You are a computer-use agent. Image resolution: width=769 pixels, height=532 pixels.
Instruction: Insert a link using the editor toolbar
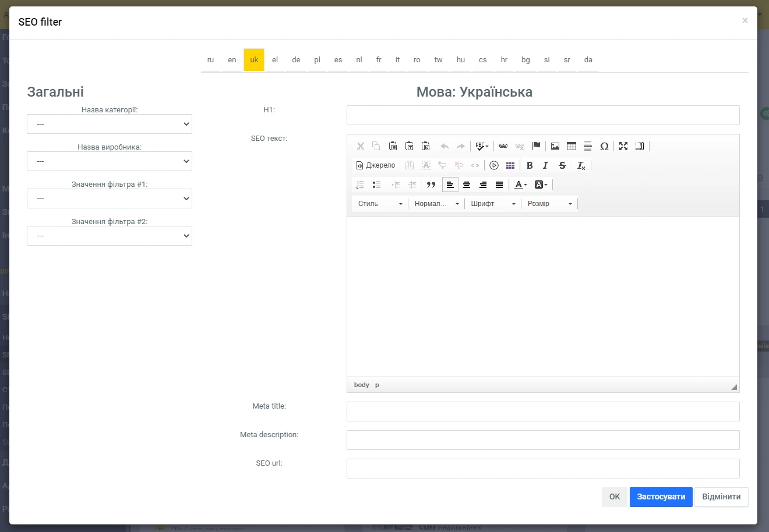[x=503, y=146]
